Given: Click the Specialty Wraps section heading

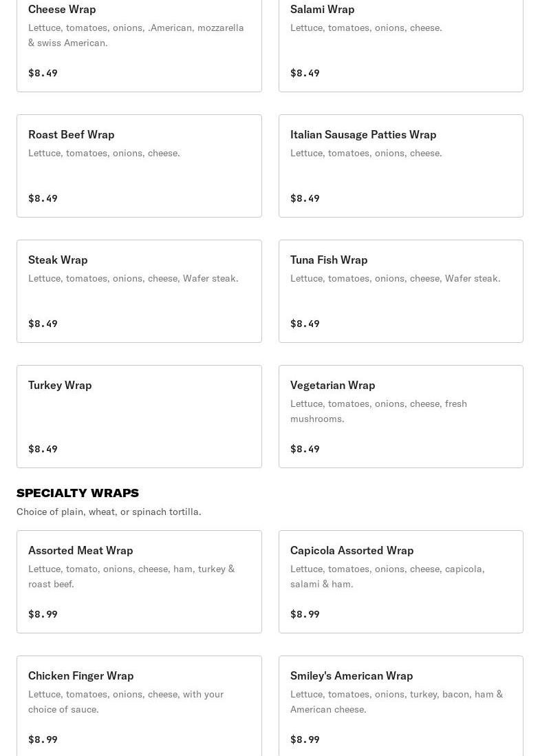Looking at the screenshot, I should click(x=78, y=493).
